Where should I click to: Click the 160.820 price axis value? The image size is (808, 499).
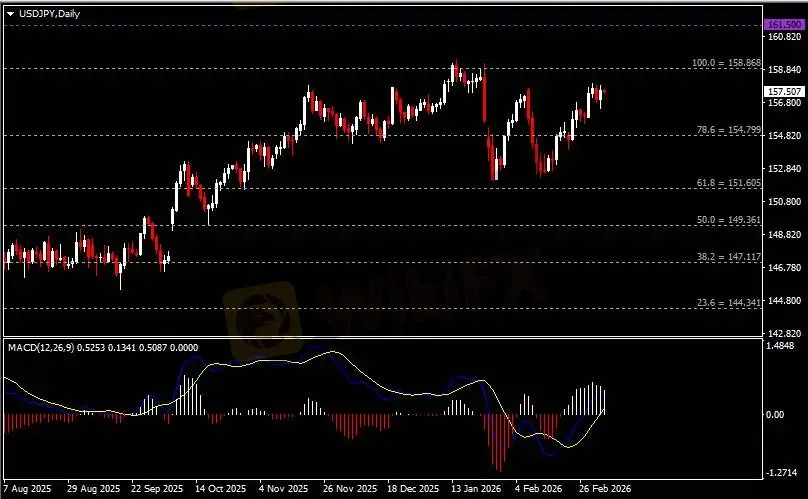784,37
